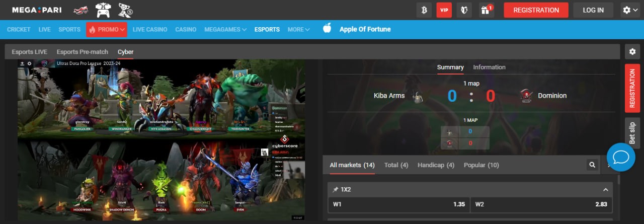Click the Dominion team name

click(552, 96)
